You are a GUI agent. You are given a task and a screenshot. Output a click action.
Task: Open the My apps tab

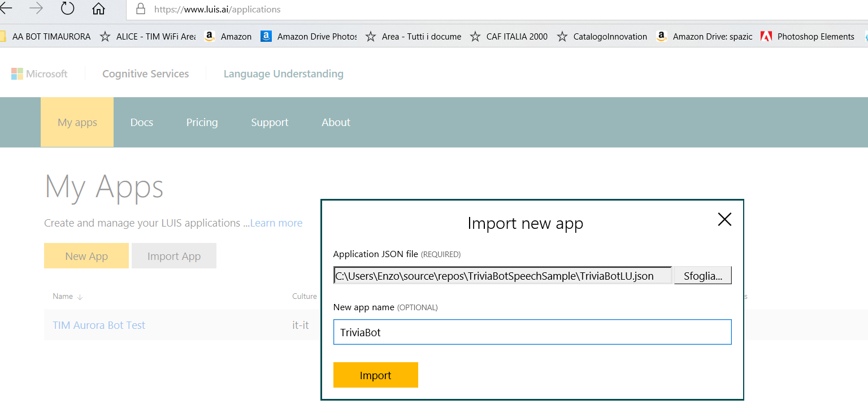pos(77,123)
